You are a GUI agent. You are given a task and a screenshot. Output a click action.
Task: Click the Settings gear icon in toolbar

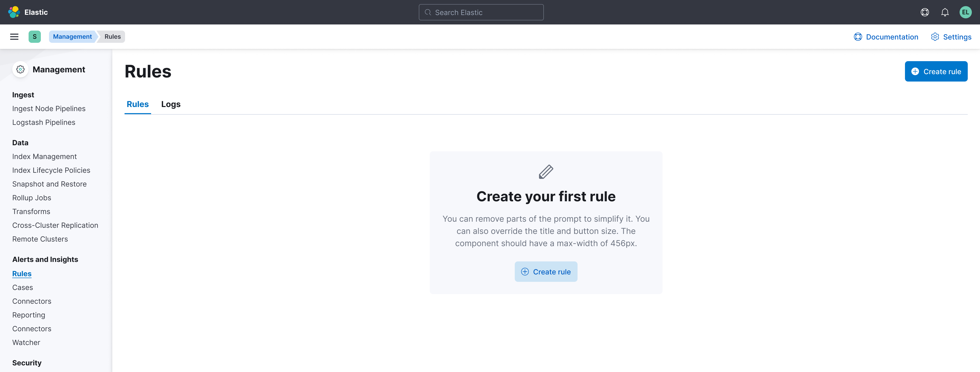pyautogui.click(x=936, y=36)
